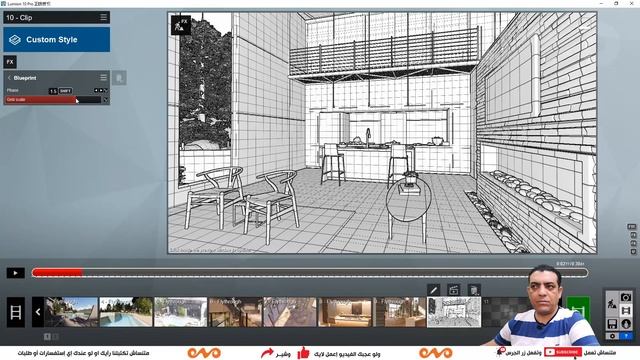Click the clip clapperboard icon
Image resolution: width=640 pixels, height=360 pixels.
point(453,290)
